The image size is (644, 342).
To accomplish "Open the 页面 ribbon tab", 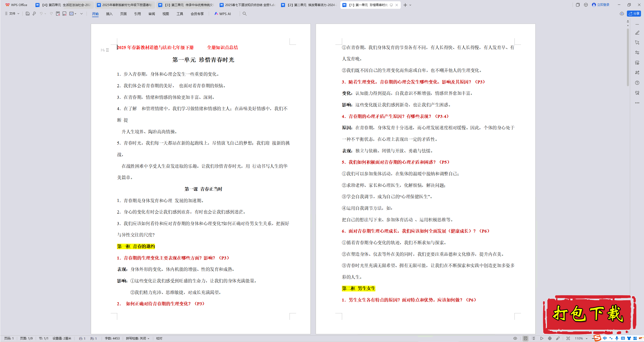I will 123,14.
